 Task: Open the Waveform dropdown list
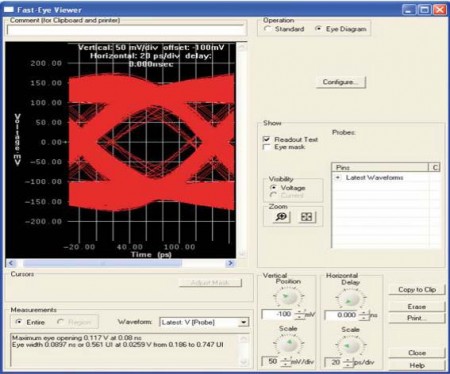(x=244, y=322)
